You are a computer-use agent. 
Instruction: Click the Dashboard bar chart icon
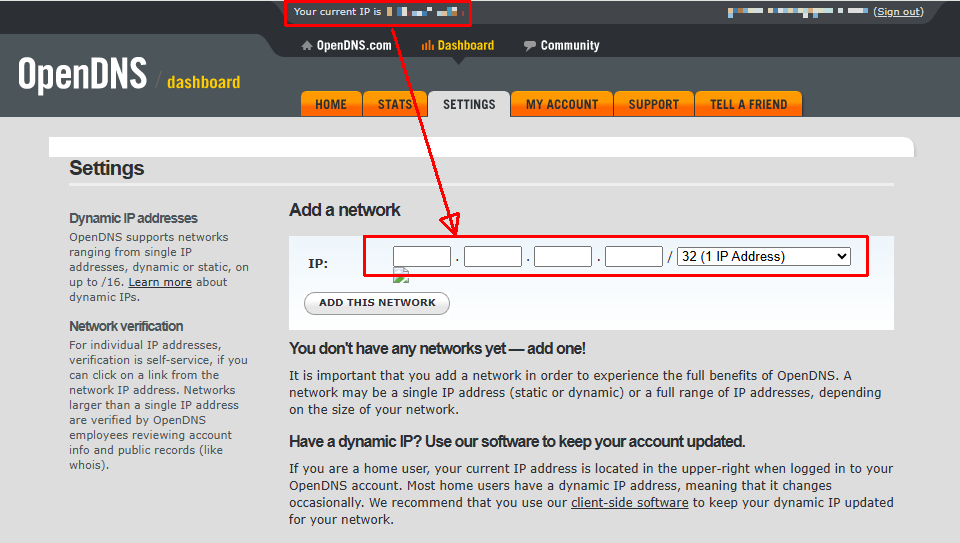tap(427, 45)
